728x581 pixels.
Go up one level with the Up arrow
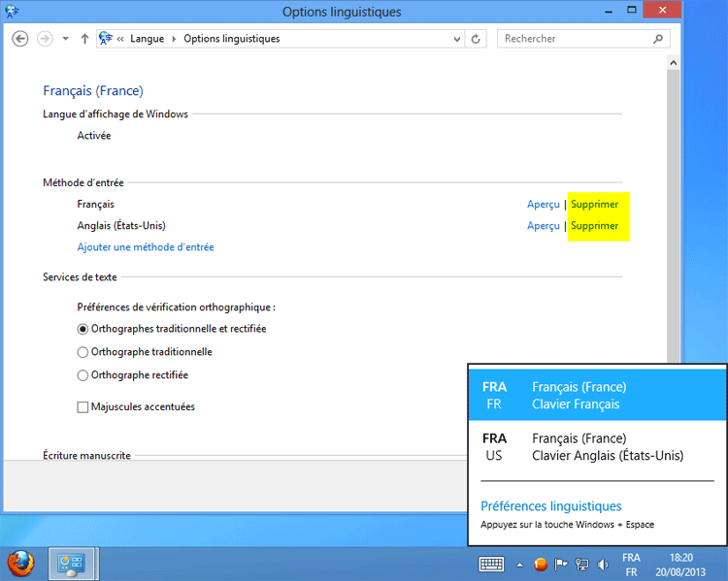(x=85, y=39)
